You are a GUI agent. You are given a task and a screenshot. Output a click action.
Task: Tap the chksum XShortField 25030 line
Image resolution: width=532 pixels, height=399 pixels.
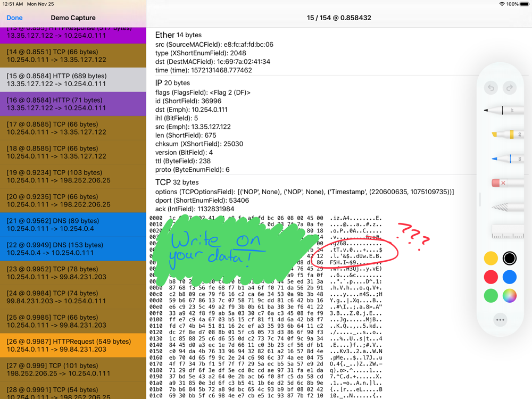click(x=199, y=144)
